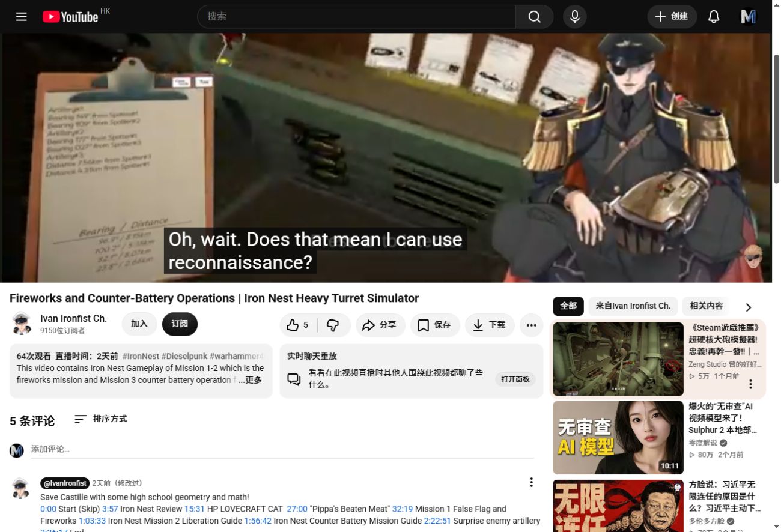Click the video title text
This screenshot has height=532, width=781.
coord(214,298)
